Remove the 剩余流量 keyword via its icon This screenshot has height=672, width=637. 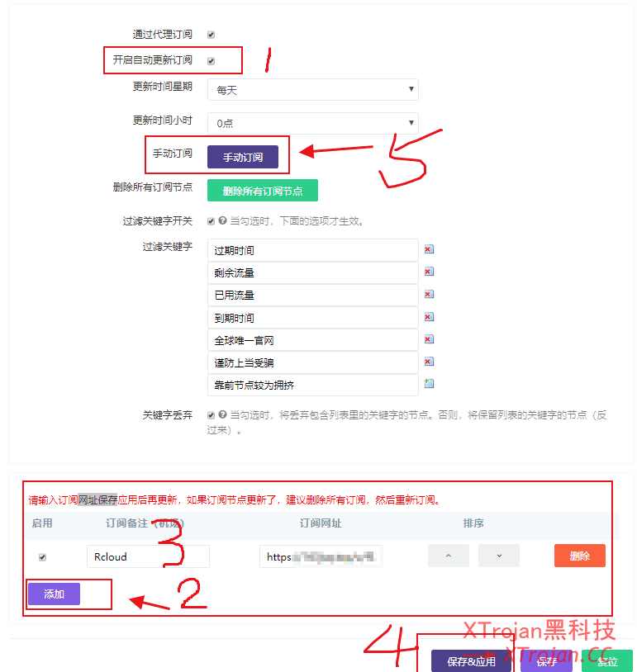click(x=429, y=272)
